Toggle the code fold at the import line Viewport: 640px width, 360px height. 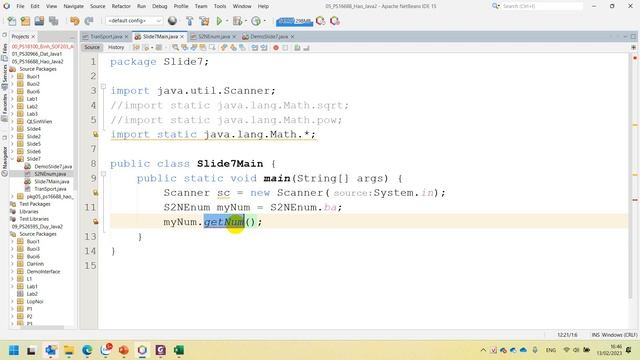(x=103, y=87)
